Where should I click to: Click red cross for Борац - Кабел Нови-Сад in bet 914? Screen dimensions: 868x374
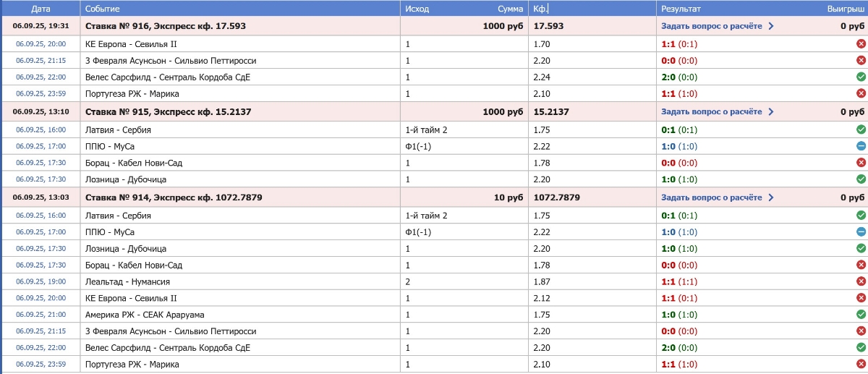tap(861, 265)
